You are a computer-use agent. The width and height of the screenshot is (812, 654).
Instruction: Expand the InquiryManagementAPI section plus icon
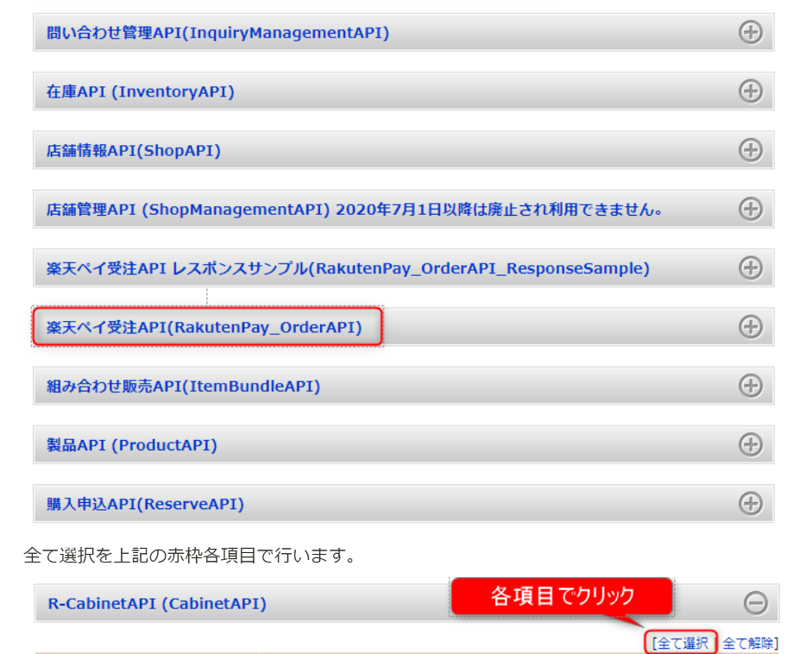click(x=751, y=32)
